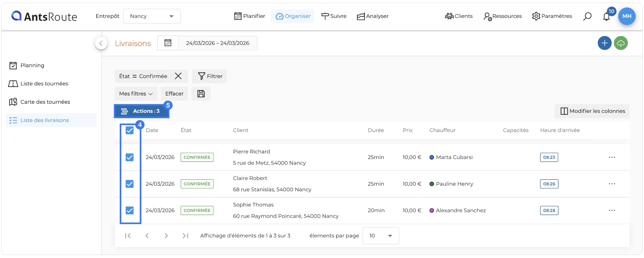The height and width of the screenshot is (258, 644).
Task: Click the green dot next to Pauline Henry
Action: point(432,184)
